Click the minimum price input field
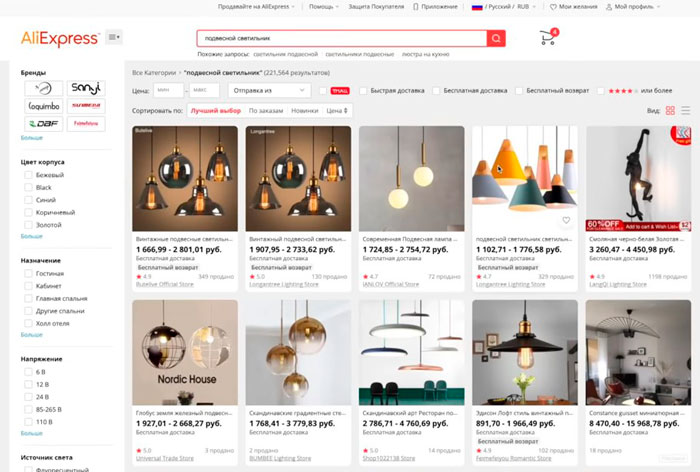 point(168,90)
